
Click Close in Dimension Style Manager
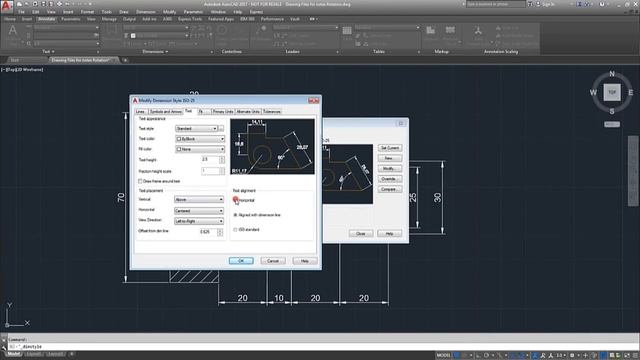361,233
